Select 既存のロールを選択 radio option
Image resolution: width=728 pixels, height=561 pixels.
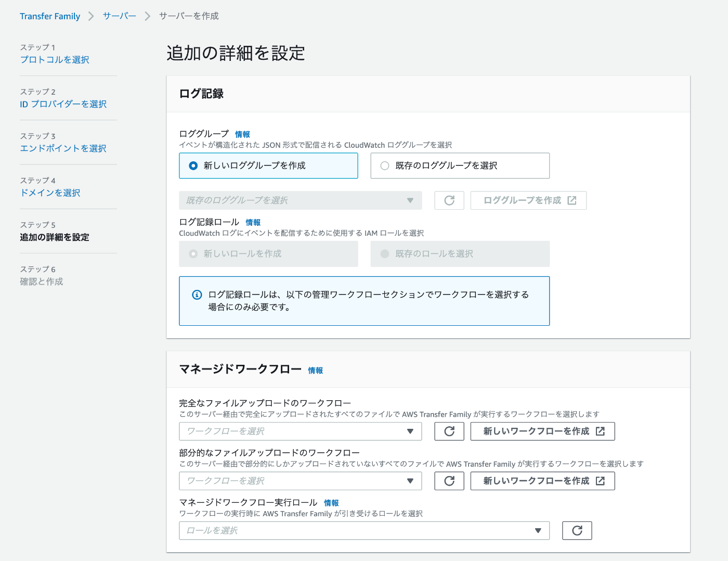click(460, 254)
